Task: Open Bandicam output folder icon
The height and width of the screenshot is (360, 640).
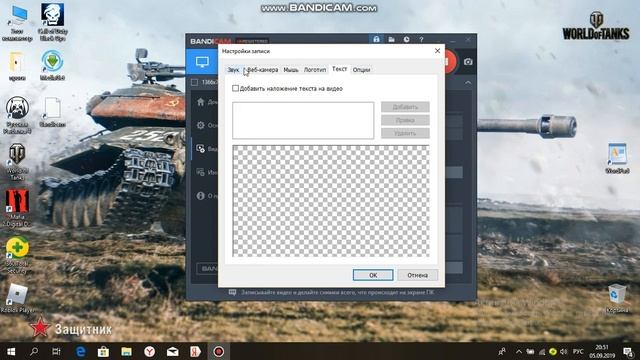Action: (391, 39)
